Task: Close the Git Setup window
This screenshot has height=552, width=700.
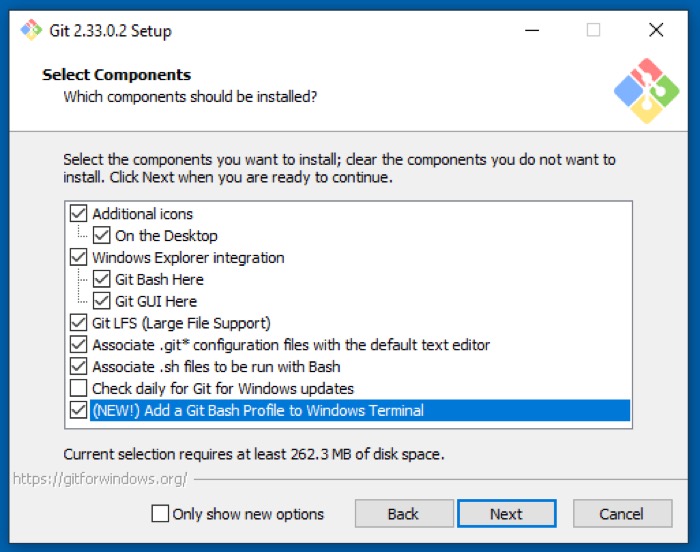Action: pos(656,30)
